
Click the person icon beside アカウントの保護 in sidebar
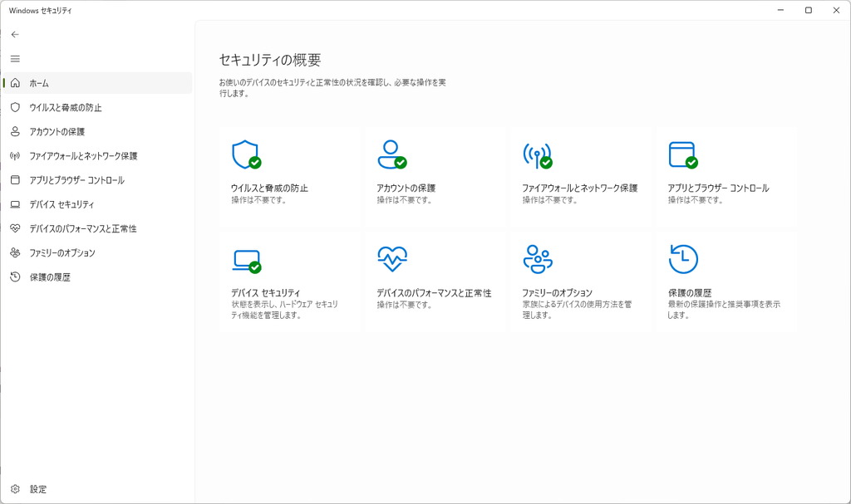tap(15, 131)
